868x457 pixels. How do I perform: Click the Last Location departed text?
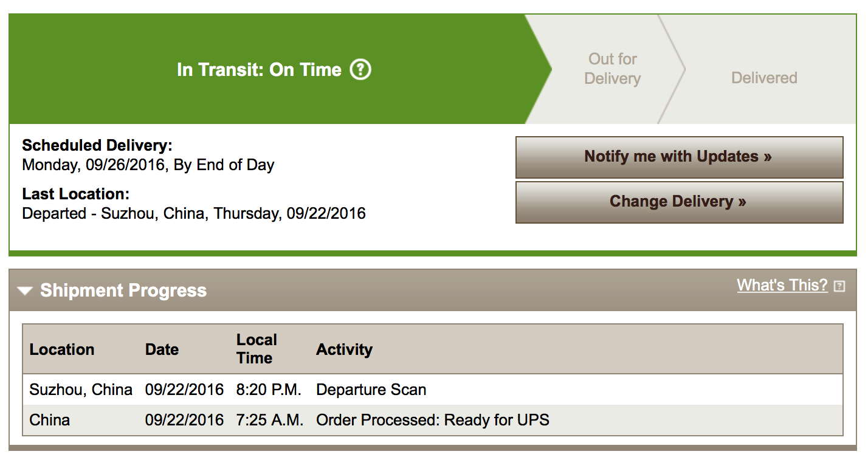click(194, 213)
